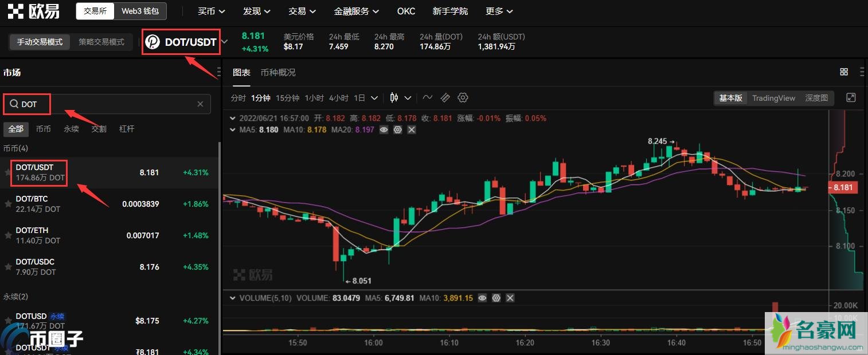Open the indicators wave-line icon
This screenshot has width=868, height=355.
click(428, 98)
